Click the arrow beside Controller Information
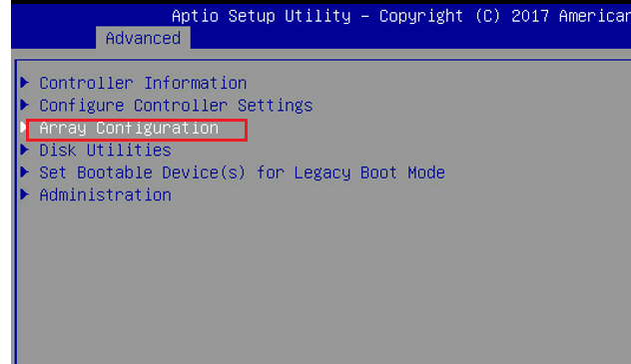This screenshot has width=631, height=364. coord(25,83)
